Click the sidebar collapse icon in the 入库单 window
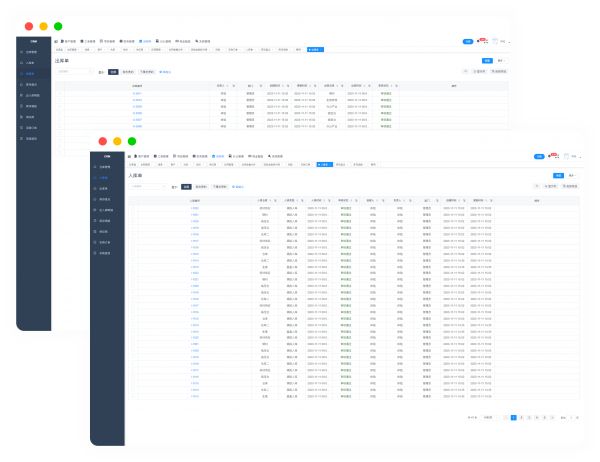Image resolution: width=600 pixels, height=462 pixels. [129, 157]
